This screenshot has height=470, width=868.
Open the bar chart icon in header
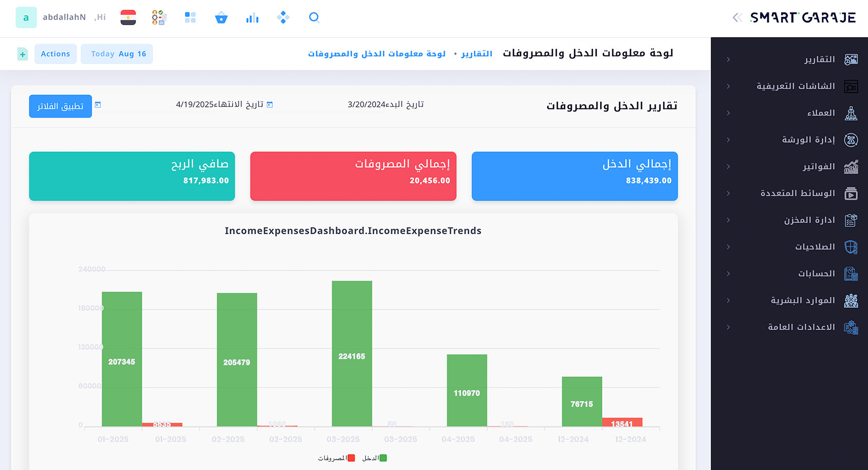point(252,18)
